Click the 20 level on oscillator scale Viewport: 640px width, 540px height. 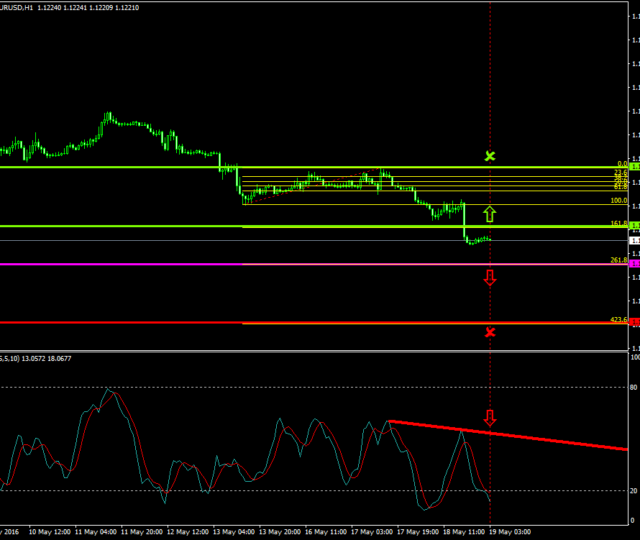pos(633,491)
